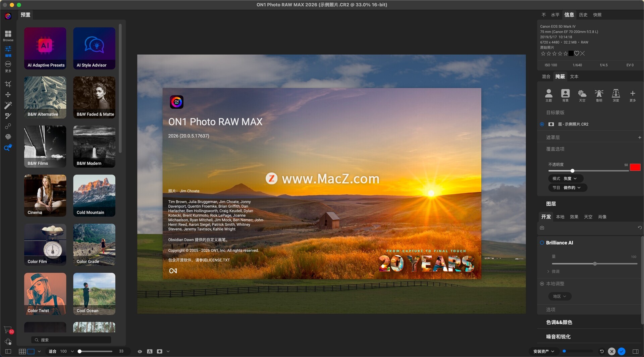644x357 pixels.
Task: Toggle the Brilliance AI enable circle
Action: pyautogui.click(x=542, y=243)
